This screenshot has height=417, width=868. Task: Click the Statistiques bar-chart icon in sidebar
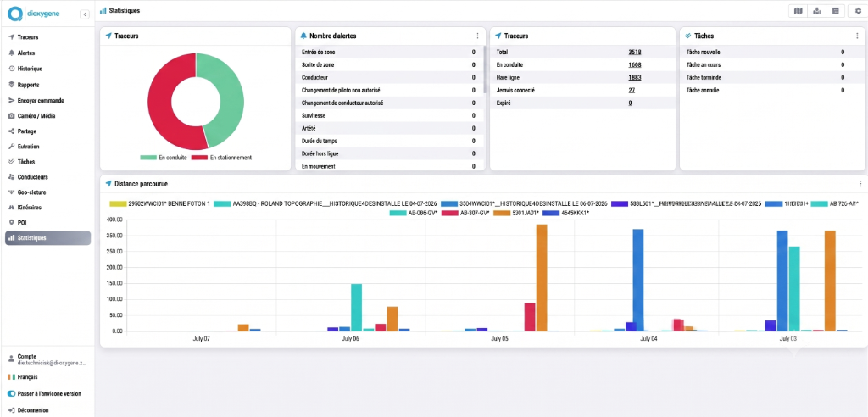point(12,238)
